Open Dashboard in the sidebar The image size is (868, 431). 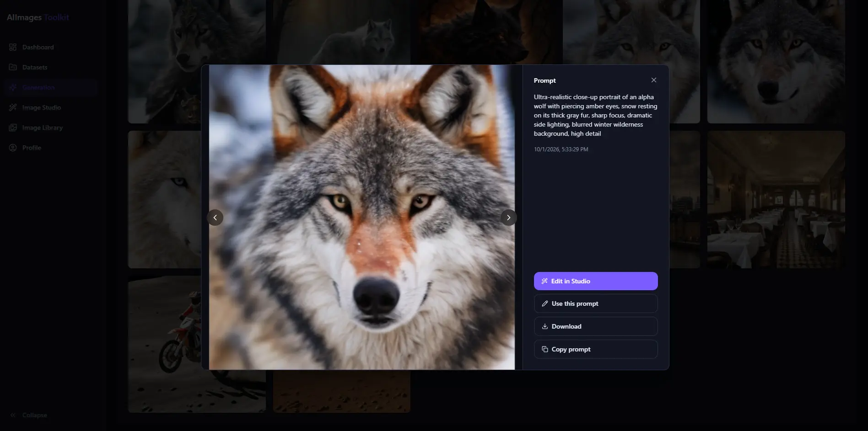[x=51, y=47]
